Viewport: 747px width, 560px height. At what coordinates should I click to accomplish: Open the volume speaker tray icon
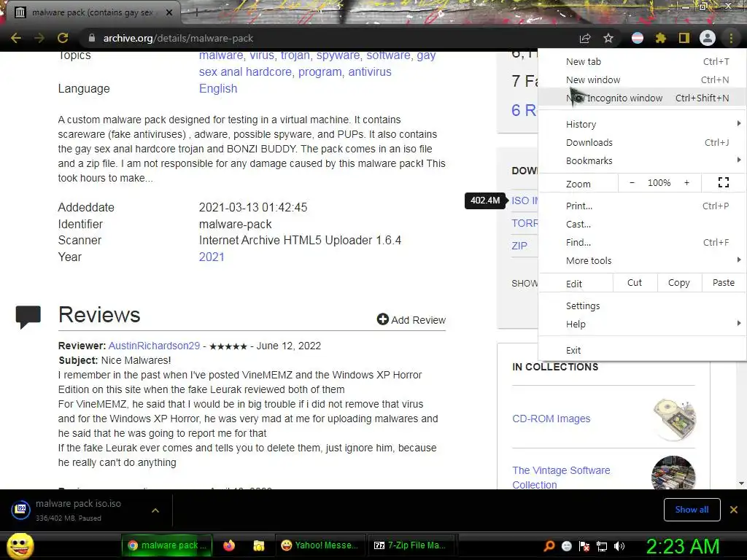(619, 546)
